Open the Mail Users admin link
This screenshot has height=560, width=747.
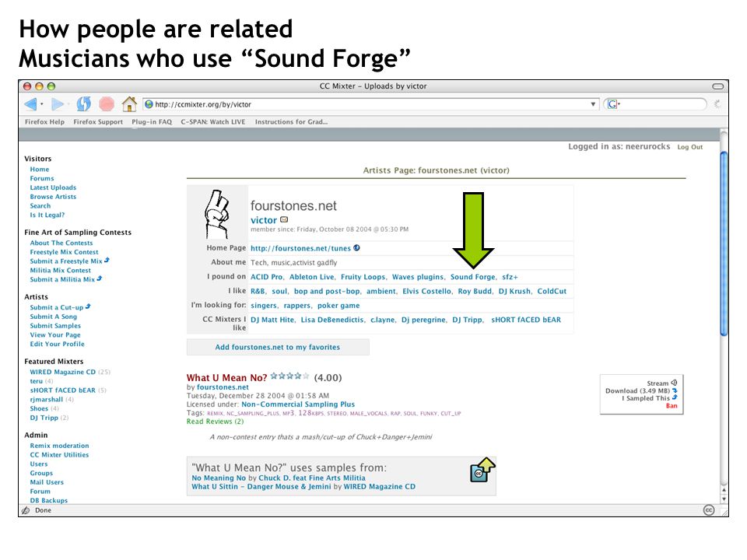coord(47,482)
